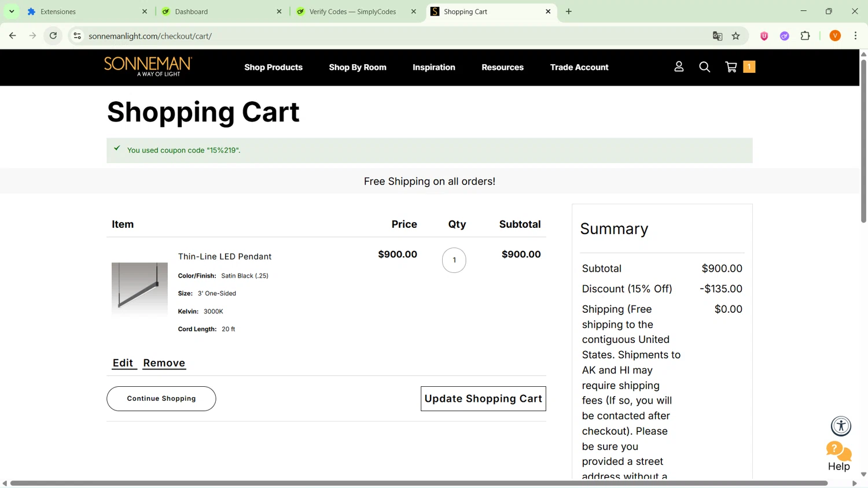Close the Verify Codes tab
868x488 pixels.
(x=414, y=12)
